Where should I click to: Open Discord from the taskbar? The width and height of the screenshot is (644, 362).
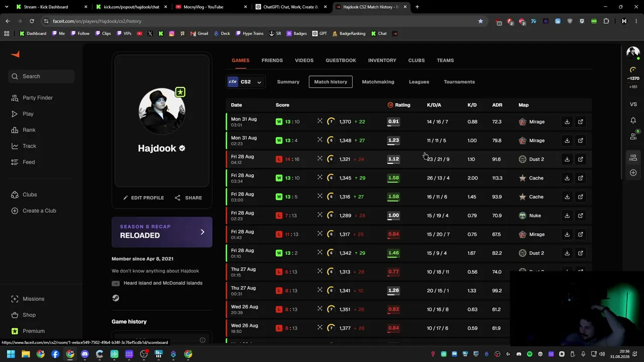85,354
